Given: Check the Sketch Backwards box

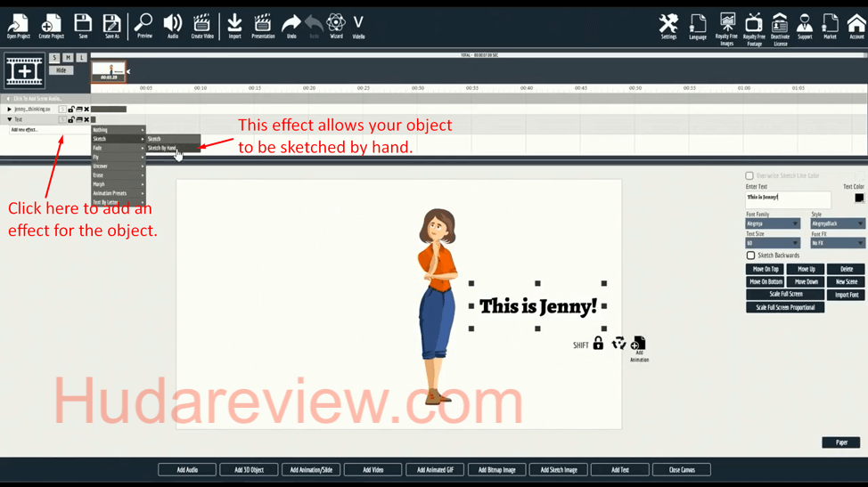Looking at the screenshot, I should coord(750,256).
